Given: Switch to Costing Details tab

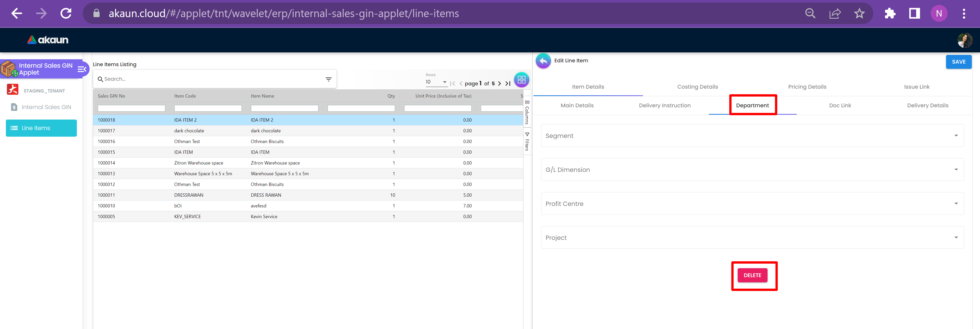Looking at the screenshot, I should (x=697, y=87).
